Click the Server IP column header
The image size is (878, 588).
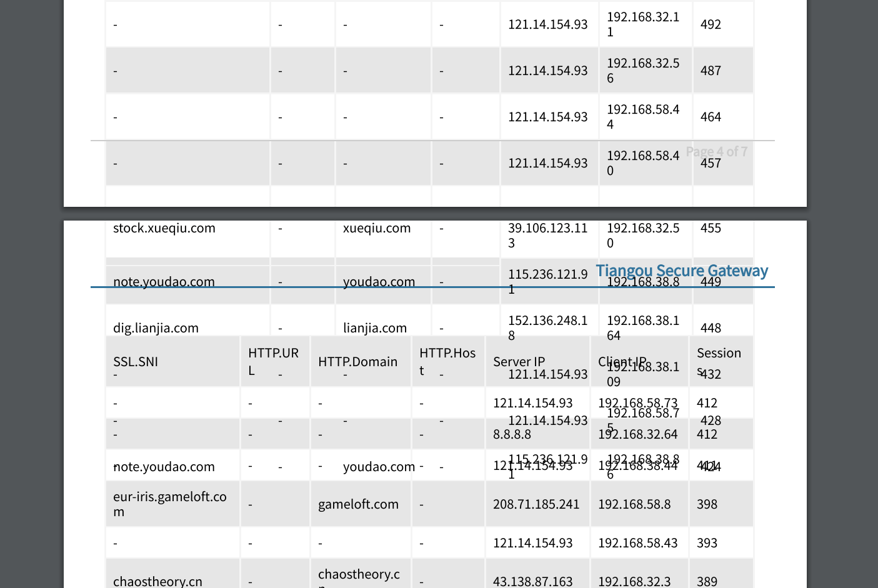(x=519, y=362)
